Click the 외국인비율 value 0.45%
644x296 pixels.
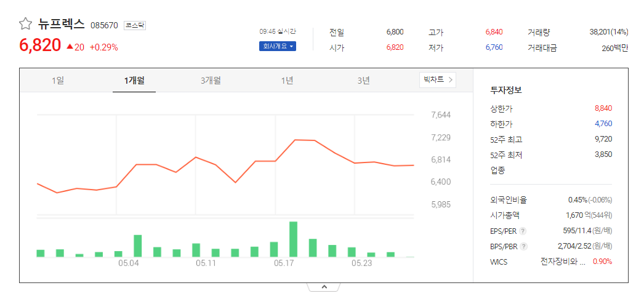pyautogui.click(x=578, y=200)
